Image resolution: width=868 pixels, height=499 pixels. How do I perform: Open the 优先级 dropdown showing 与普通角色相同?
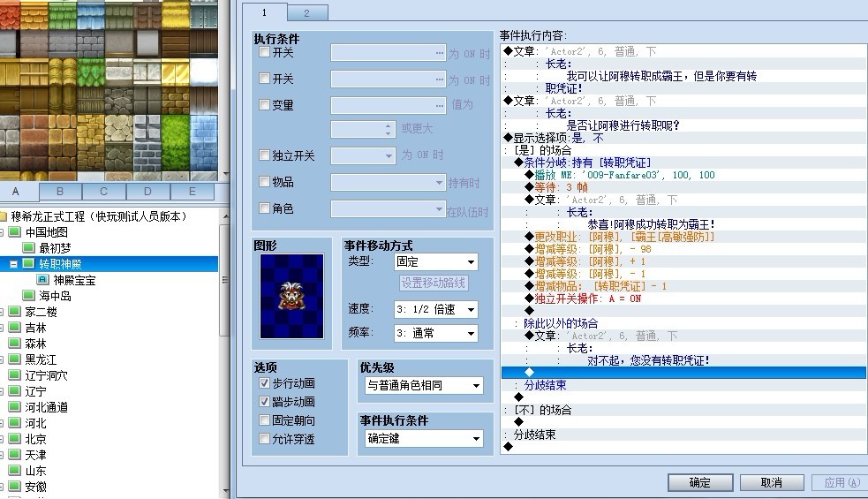(424, 385)
